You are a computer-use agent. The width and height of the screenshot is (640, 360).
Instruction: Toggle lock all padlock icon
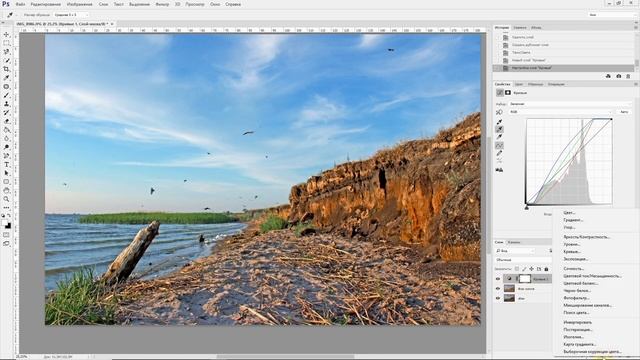(x=546, y=269)
